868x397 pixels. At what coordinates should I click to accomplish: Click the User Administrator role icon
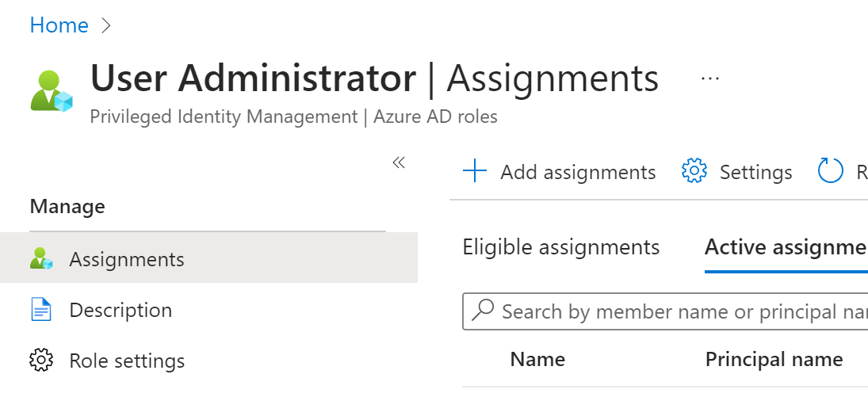(x=52, y=90)
